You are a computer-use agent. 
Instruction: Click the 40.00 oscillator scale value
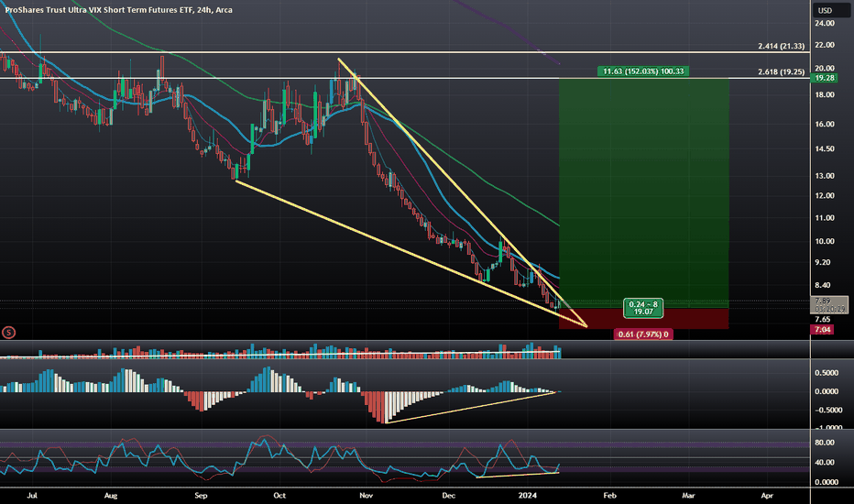[824, 462]
